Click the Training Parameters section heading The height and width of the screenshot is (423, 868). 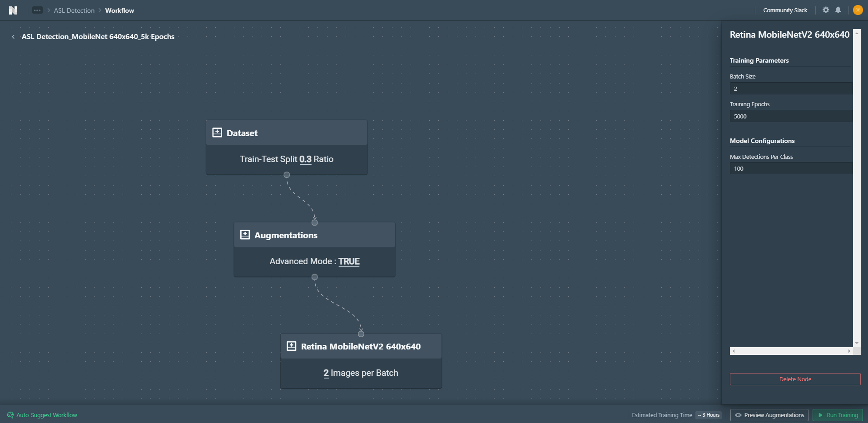(x=759, y=60)
